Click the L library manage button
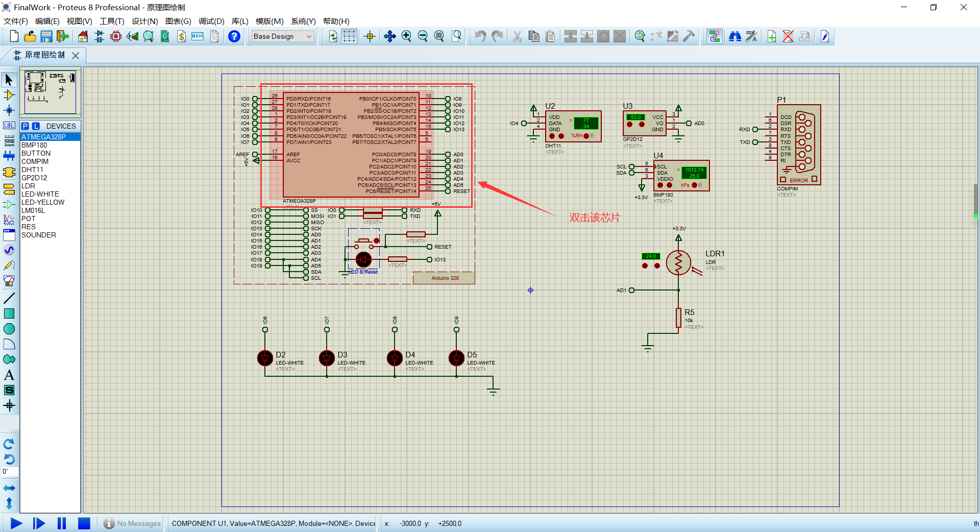Screen dimensions: 980x532 coord(36,126)
